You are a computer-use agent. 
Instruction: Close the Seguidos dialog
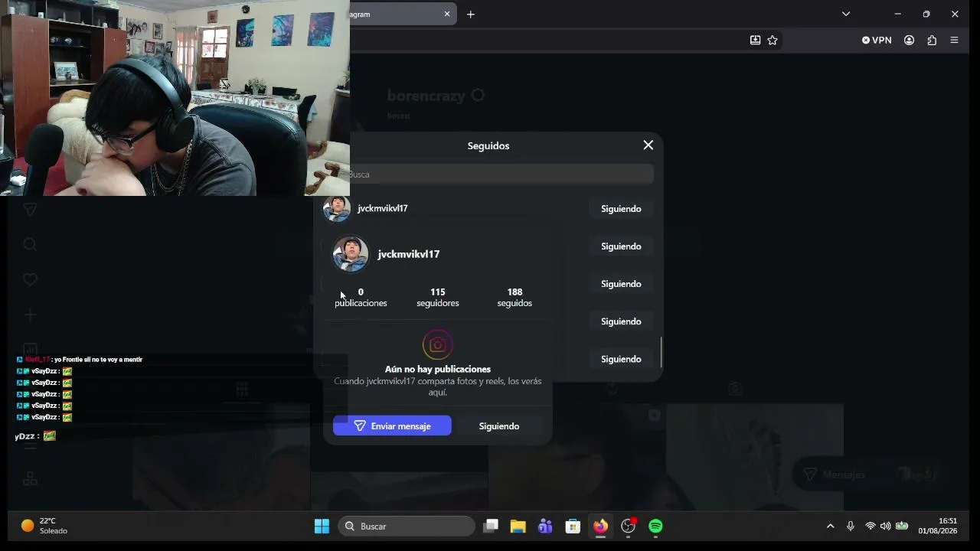pos(648,145)
